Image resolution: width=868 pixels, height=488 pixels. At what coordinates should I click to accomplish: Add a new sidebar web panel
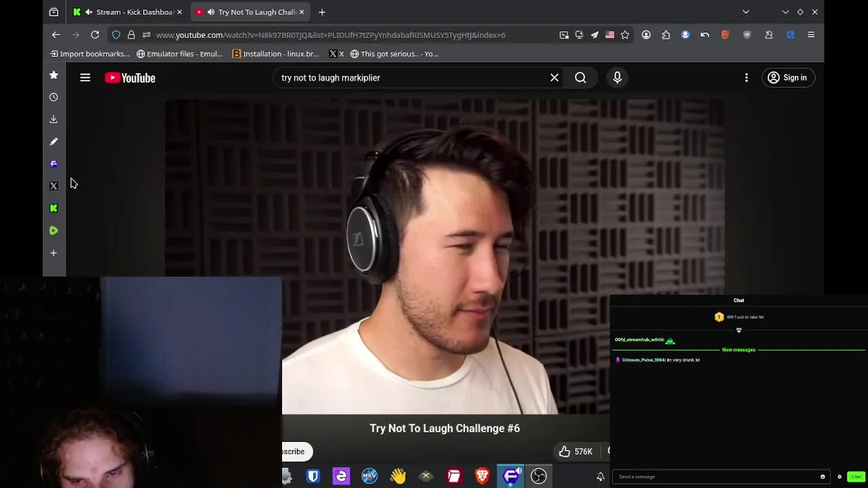(54, 253)
